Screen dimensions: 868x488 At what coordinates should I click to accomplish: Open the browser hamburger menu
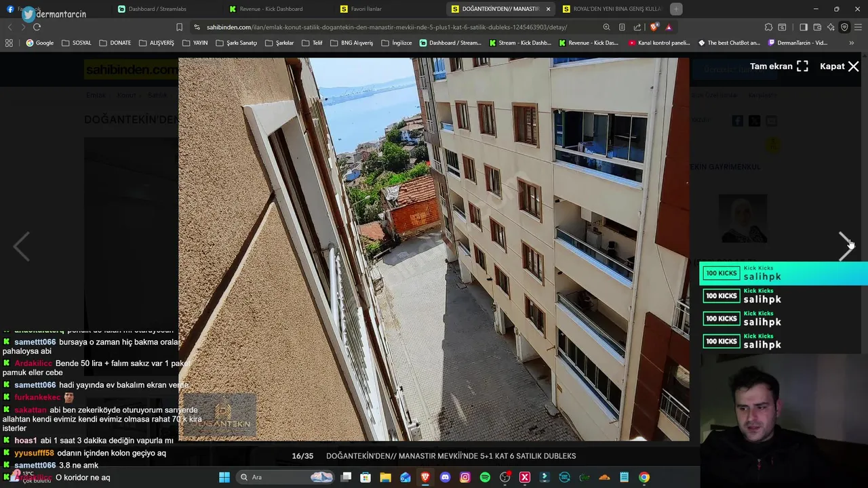[858, 27]
